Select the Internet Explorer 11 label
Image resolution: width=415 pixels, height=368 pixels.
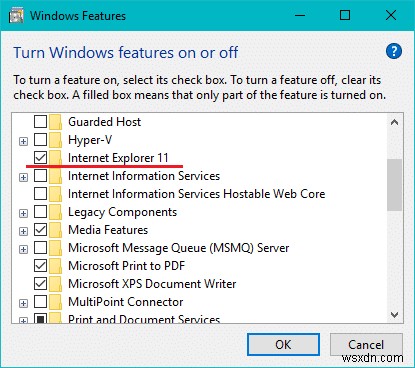point(118,158)
